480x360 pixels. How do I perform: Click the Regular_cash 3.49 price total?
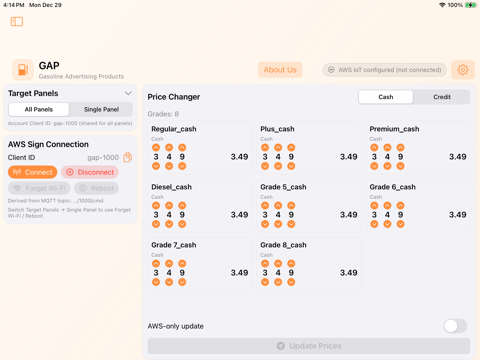pos(239,157)
